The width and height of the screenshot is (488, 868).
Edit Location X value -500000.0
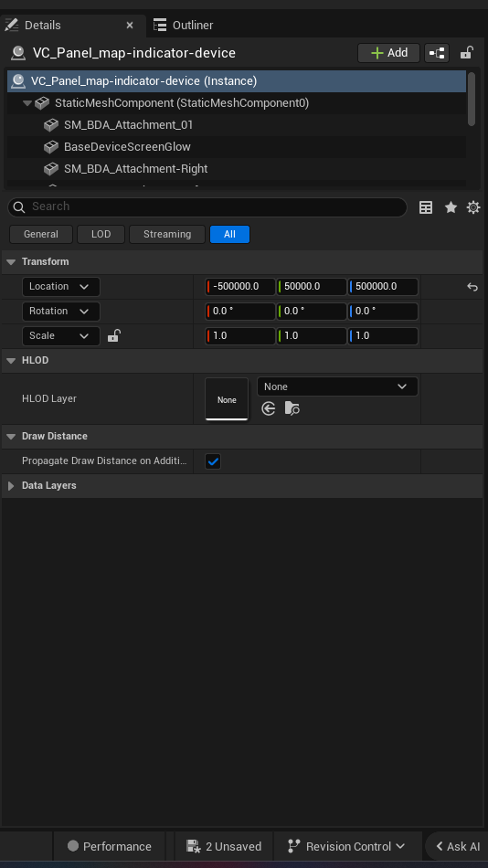coord(240,287)
